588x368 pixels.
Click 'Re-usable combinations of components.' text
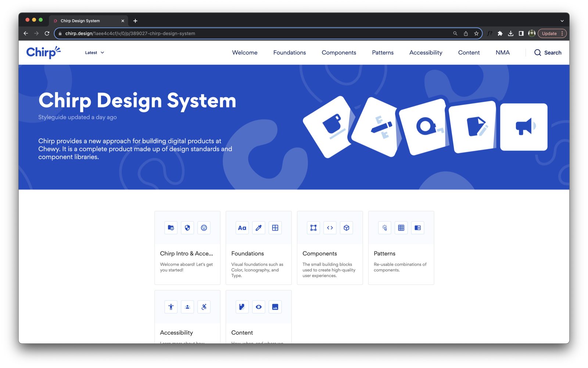pos(400,267)
